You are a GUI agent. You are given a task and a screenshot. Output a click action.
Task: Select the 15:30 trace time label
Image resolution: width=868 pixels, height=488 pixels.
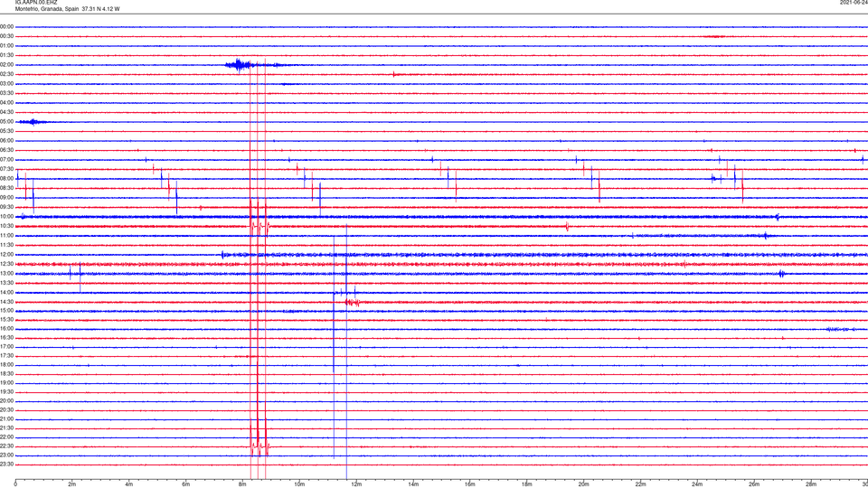tap(6, 320)
